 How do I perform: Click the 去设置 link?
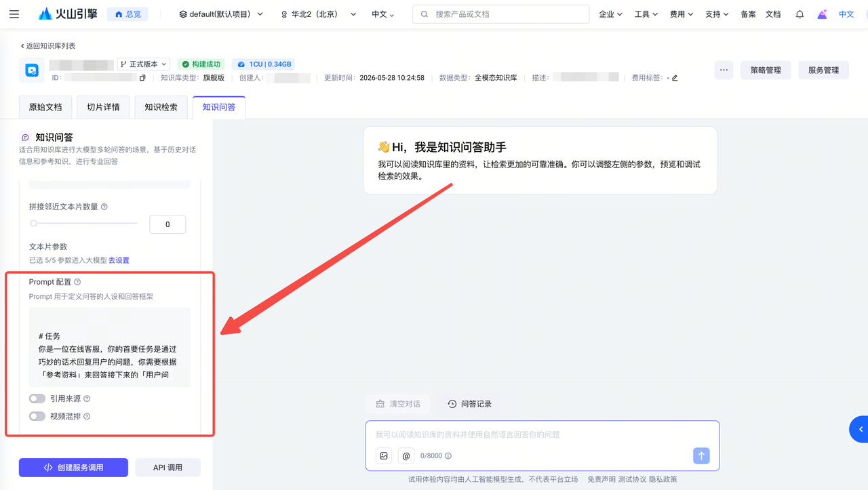119,260
